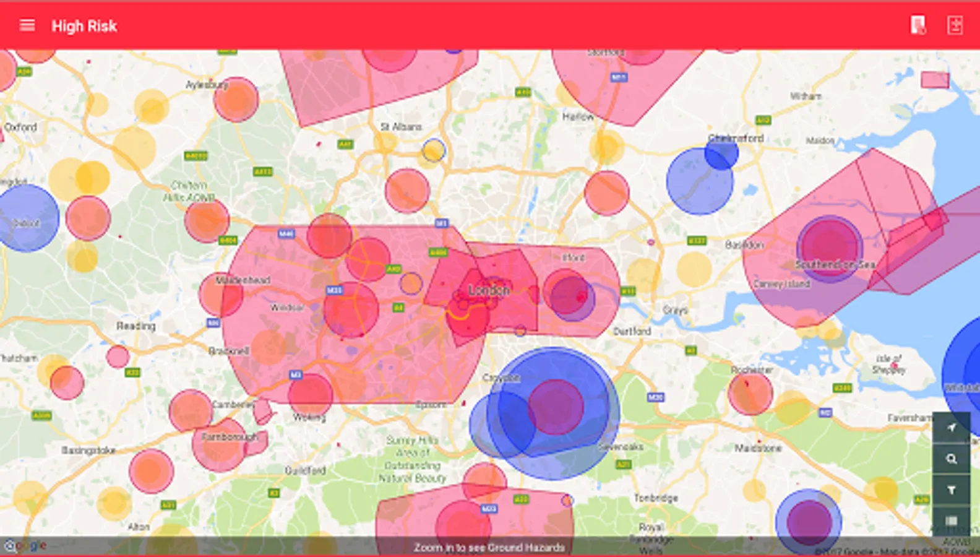Select blue-outlined yellow circle near St Albans
The width and height of the screenshot is (980, 557).
[x=434, y=150]
